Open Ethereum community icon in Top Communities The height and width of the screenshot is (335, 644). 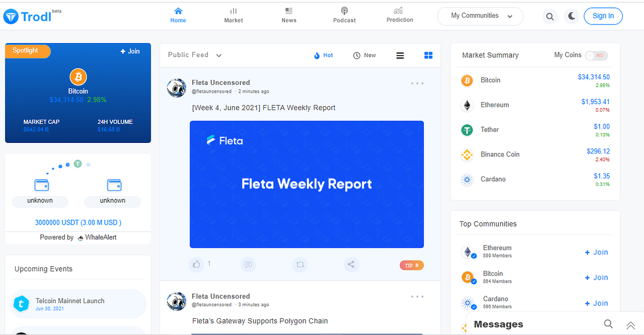[x=468, y=252]
